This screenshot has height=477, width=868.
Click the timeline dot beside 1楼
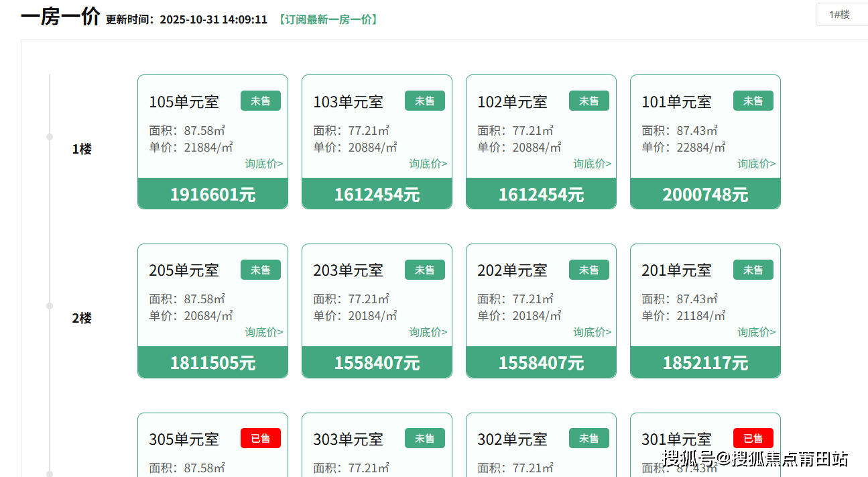coord(49,136)
